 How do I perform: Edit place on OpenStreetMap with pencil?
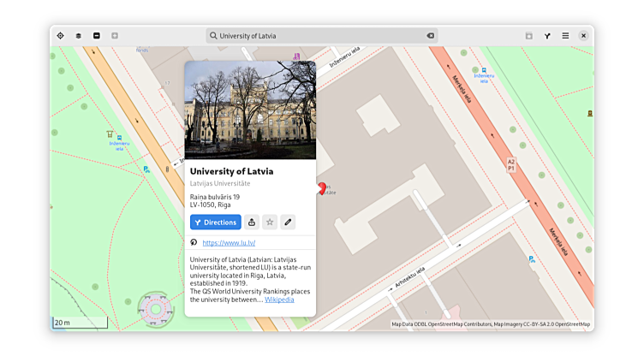[288, 223]
